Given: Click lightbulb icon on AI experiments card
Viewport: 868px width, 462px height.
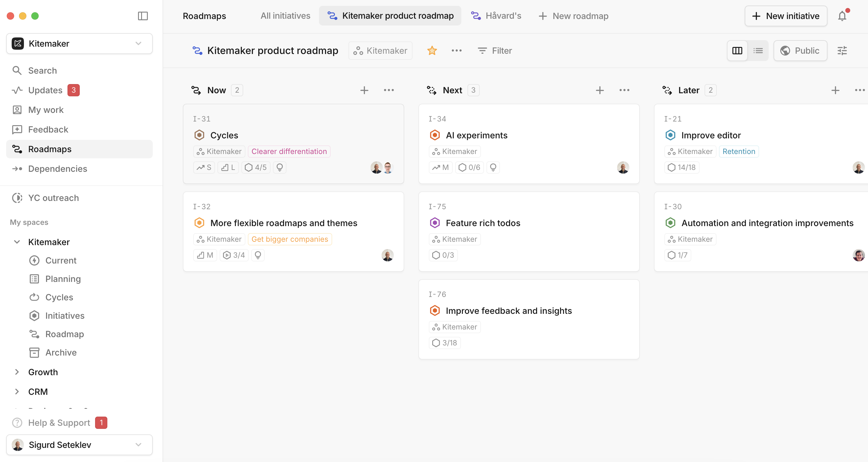Looking at the screenshot, I should point(493,167).
